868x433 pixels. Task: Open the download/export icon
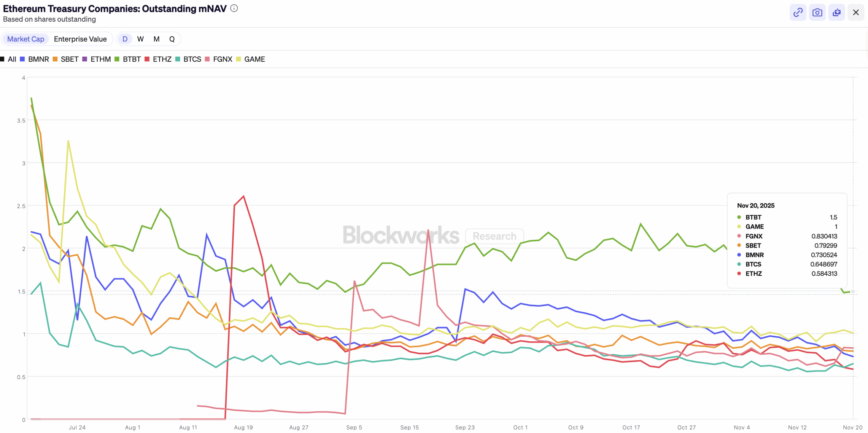pos(837,12)
